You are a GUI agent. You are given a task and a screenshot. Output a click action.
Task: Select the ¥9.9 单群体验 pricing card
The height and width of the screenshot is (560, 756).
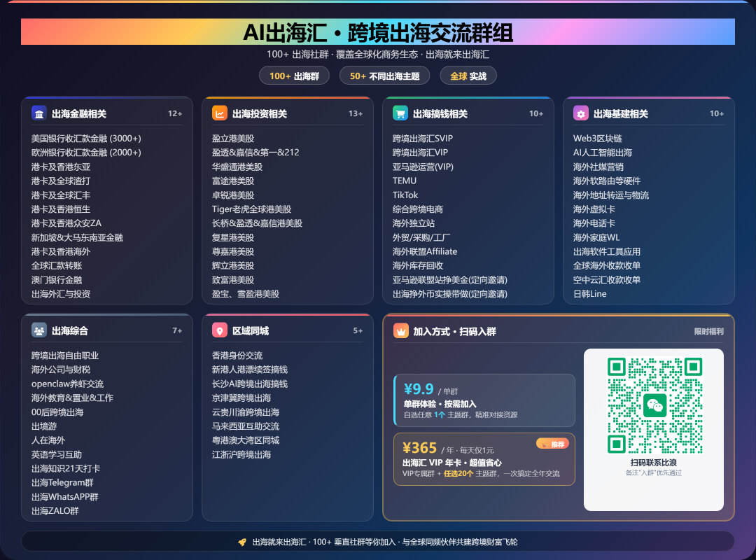(x=484, y=400)
